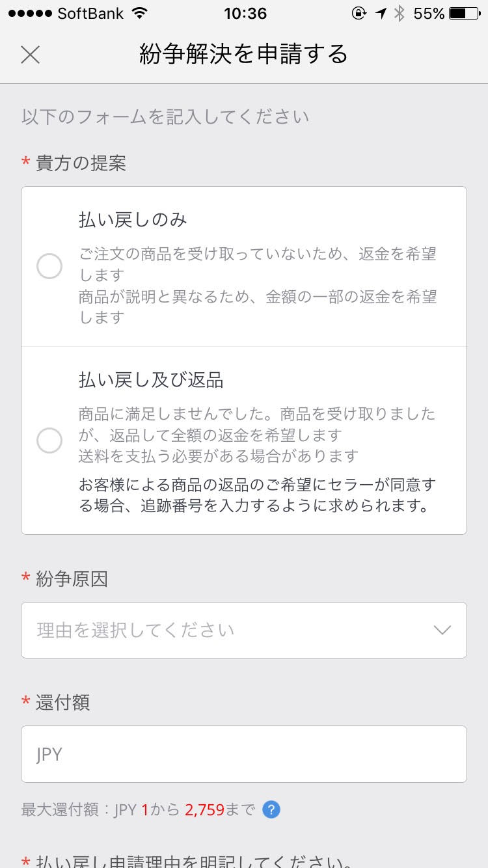Tap the 払い戻し及び返品 option title
Image resolution: width=488 pixels, height=868 pixels.
[151, 380]
